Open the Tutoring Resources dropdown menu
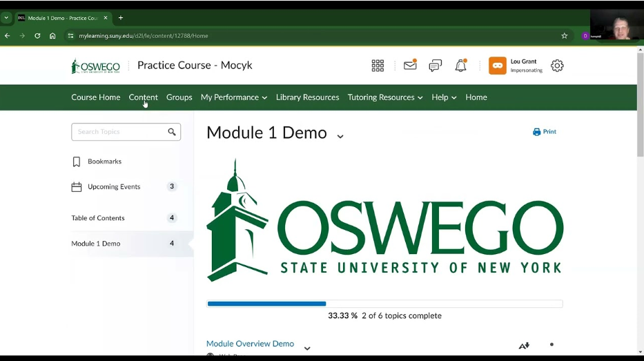This screenshot has width=644, height=361. pos(385,97)
